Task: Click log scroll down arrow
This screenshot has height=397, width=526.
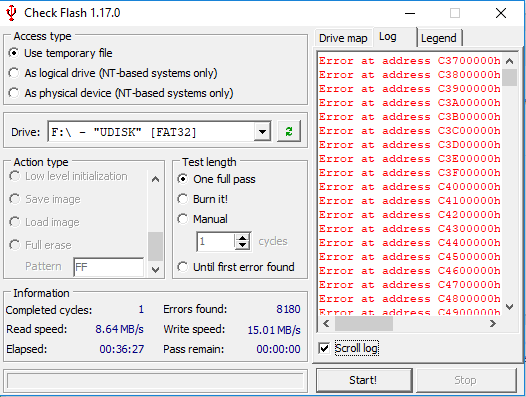Action: point(509,307)
